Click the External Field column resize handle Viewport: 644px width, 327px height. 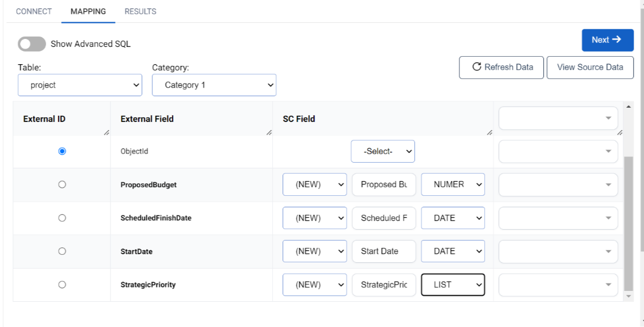pyautogui.click(x=269, y=132)
